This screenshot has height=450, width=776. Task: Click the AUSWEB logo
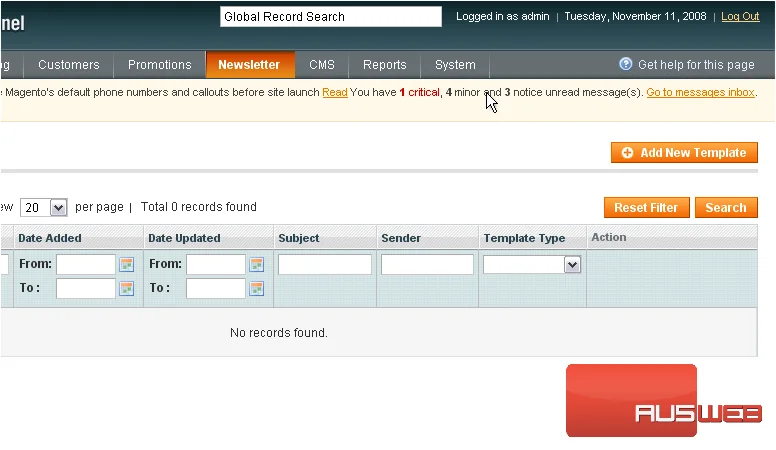point(663,400)
